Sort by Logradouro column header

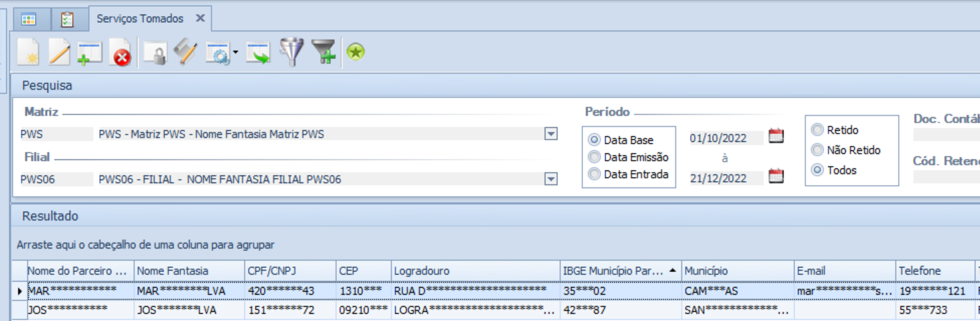coord(476,271)
